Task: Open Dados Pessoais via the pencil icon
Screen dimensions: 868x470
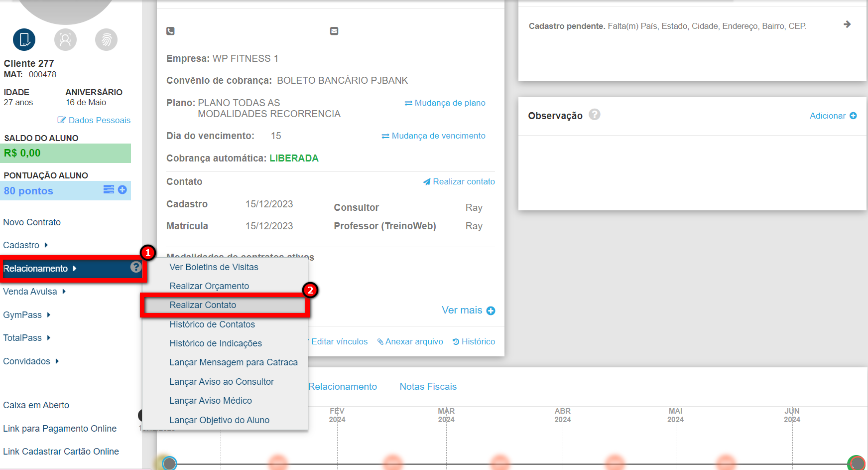Action: (x=62, y=120)
